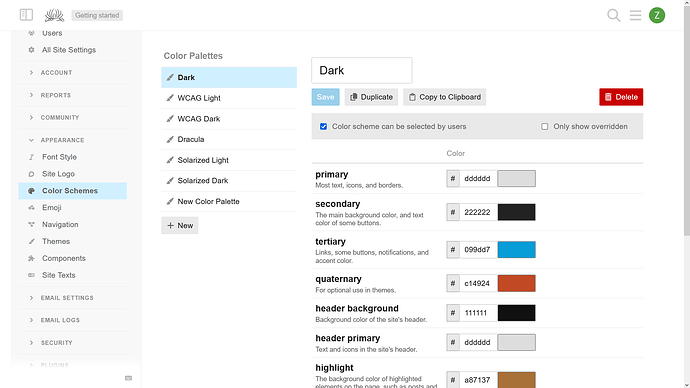The image size is (690, 388).
Task: Edit the primary hex value dddddd
Action: click(478, 179)
